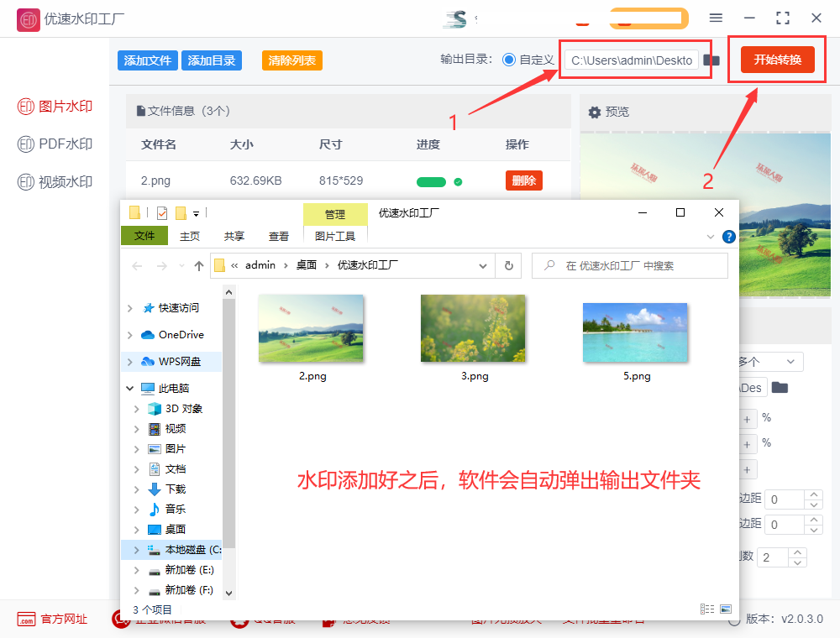Switch to PDF水印 in sidebar

point(55,144)
